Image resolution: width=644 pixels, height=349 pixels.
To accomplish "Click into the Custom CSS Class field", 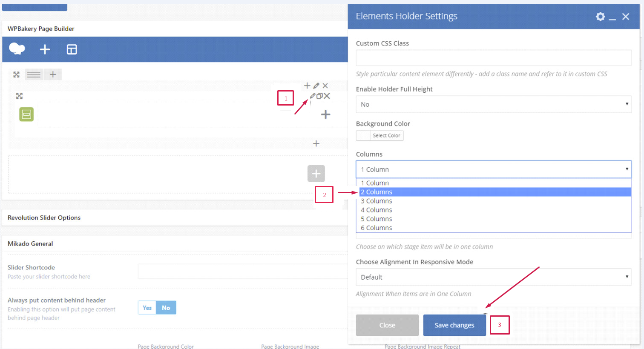I will (x=493, y=58).
